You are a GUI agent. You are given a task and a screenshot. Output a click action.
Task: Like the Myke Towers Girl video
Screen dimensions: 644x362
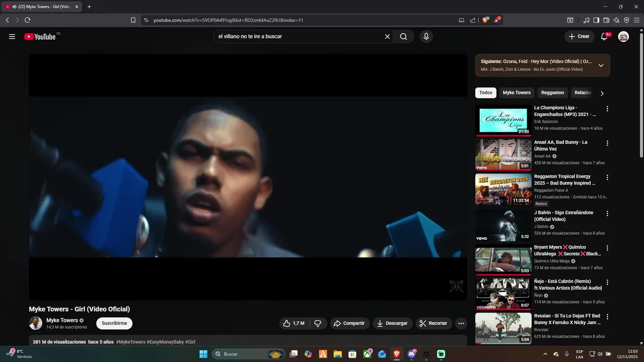click(x=294, y=323)
